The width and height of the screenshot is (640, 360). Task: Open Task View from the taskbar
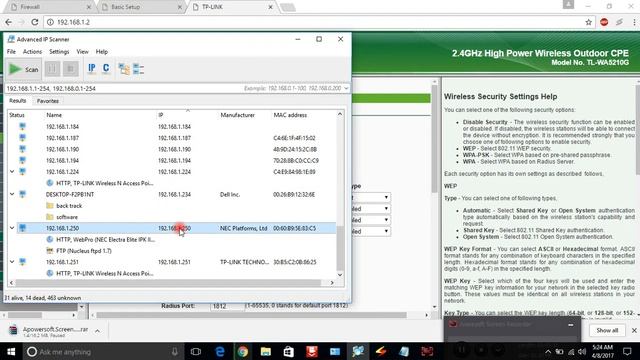coord(196,351)
